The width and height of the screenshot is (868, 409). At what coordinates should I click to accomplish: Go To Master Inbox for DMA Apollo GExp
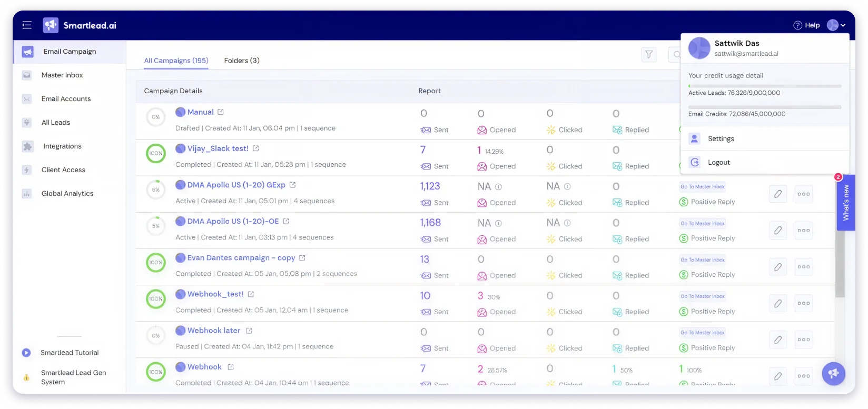703,186
